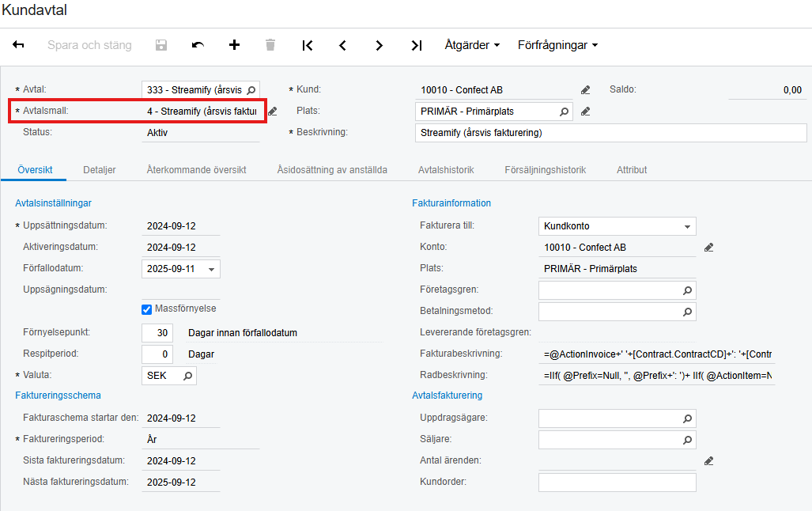The image size is (812, 511).
Task: Open the Förfrågningar dropdown menu
Action: pyautogui.click(x=557, y=45)
